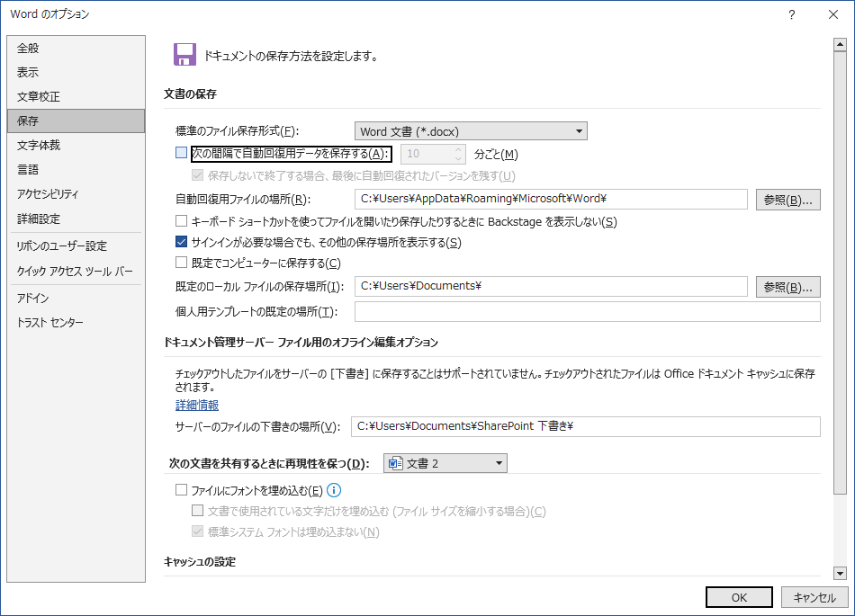Check ファイルにフォントを埋め込む option

(181, 490)
